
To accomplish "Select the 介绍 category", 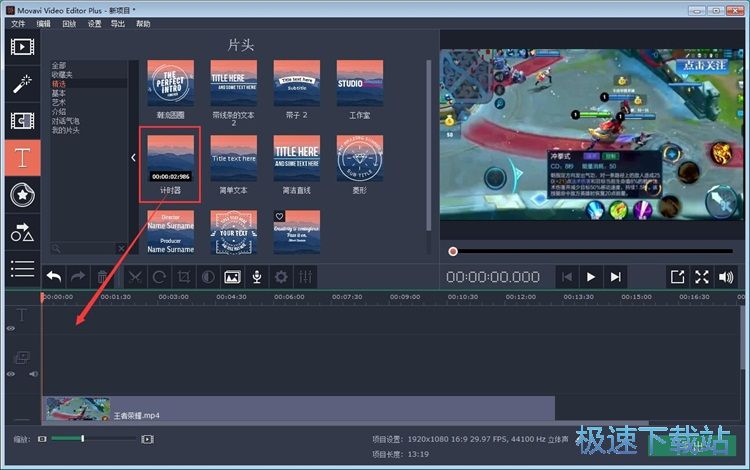I will tap(59, 111).
